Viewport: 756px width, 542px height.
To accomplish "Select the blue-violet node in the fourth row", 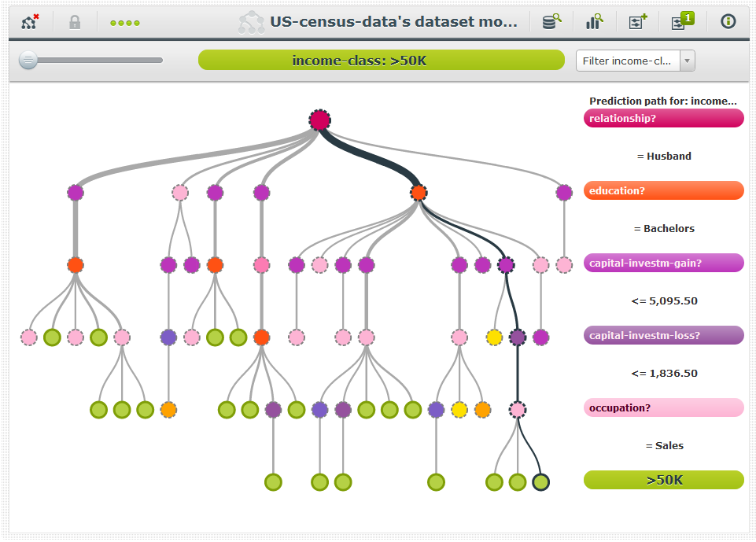I will 168,337.
